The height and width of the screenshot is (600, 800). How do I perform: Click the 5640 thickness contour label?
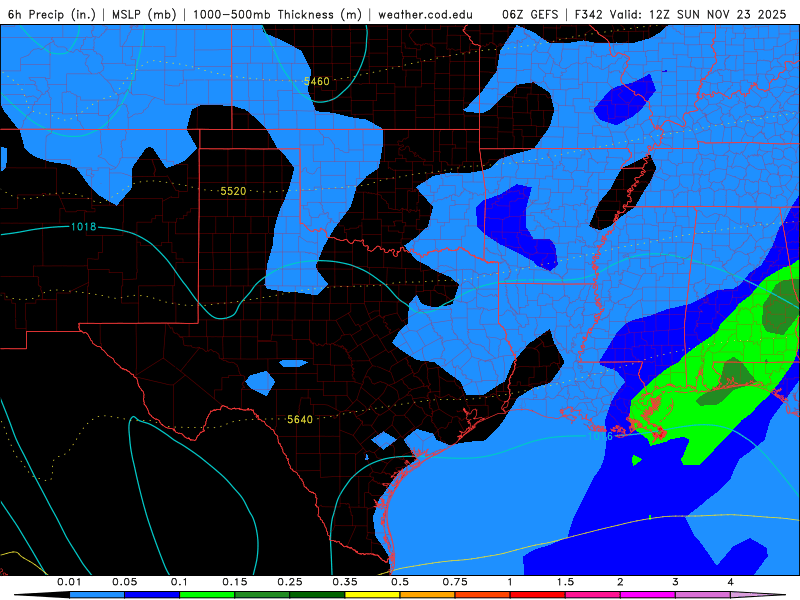coord(300,419)
